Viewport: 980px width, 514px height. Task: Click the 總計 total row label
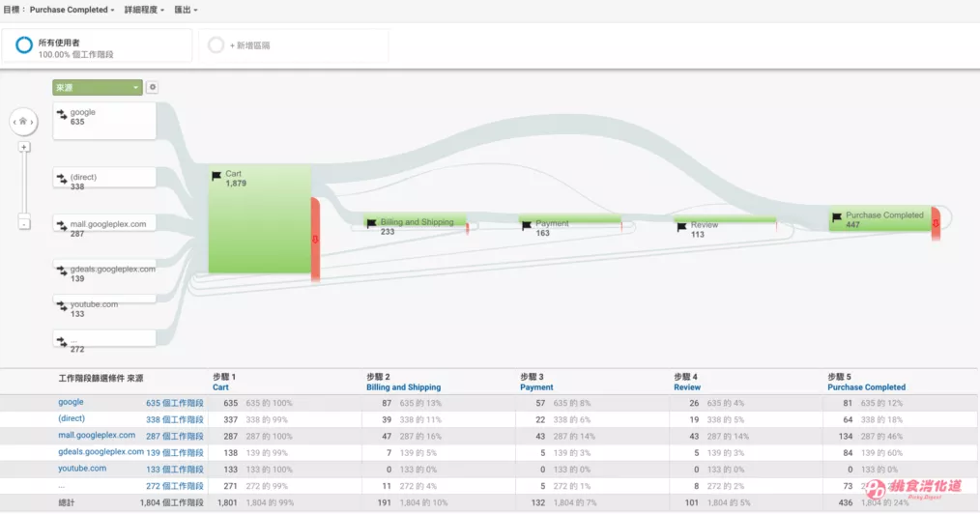(x=67, y=502)
